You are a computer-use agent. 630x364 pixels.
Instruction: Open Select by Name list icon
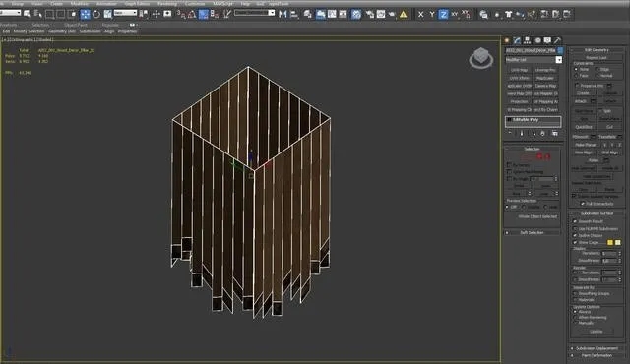pos(38,14)
